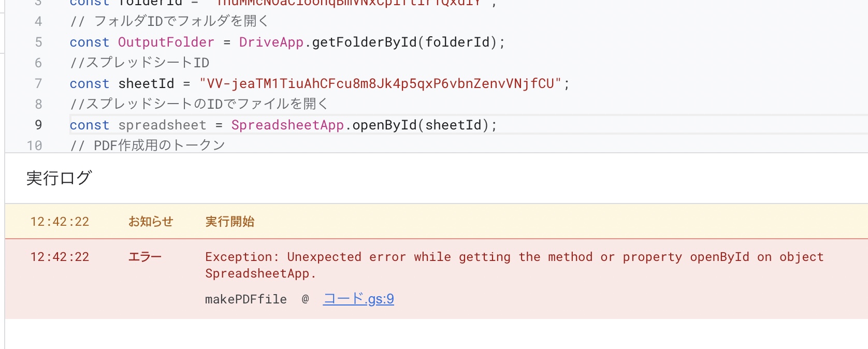Click the // PDF作成用のトークン comment
The height and width of the screenshot is (349, 868).
pos(148,146)
